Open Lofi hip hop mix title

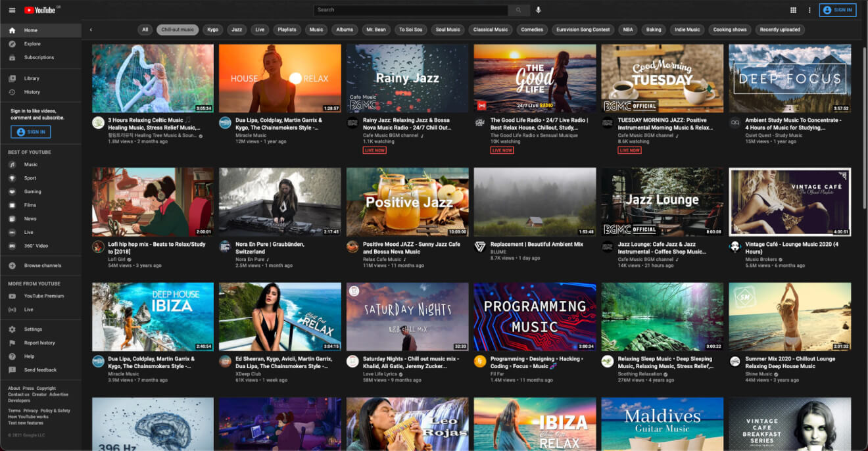point(156,248)
